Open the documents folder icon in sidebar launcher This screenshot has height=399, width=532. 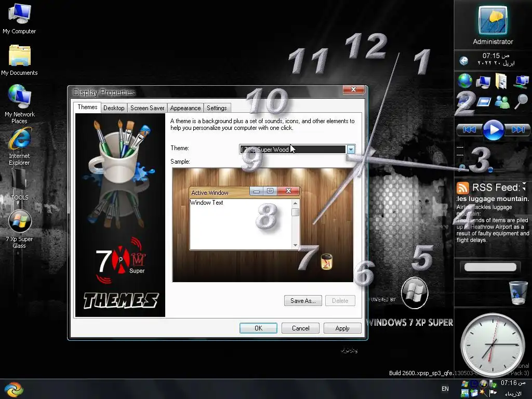point(501,82)
